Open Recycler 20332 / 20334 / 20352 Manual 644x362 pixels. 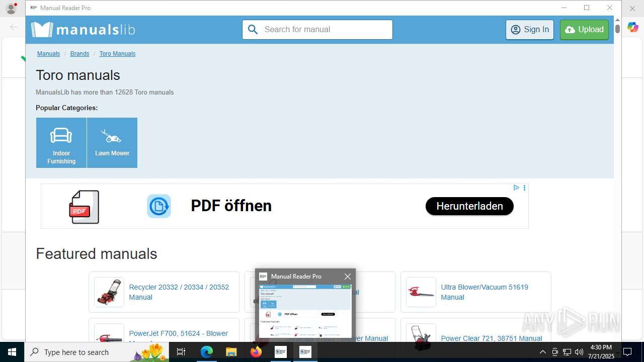coord(179,292)
